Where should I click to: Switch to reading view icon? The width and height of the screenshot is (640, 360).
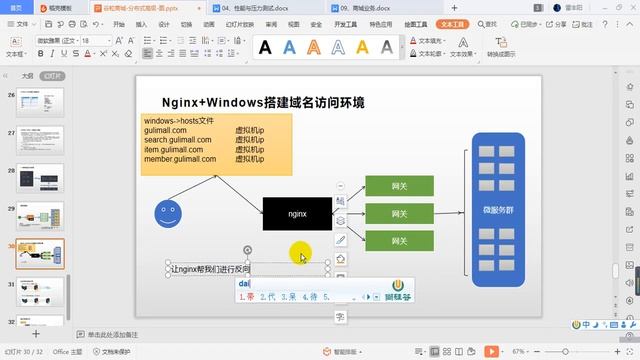(459, 351)
